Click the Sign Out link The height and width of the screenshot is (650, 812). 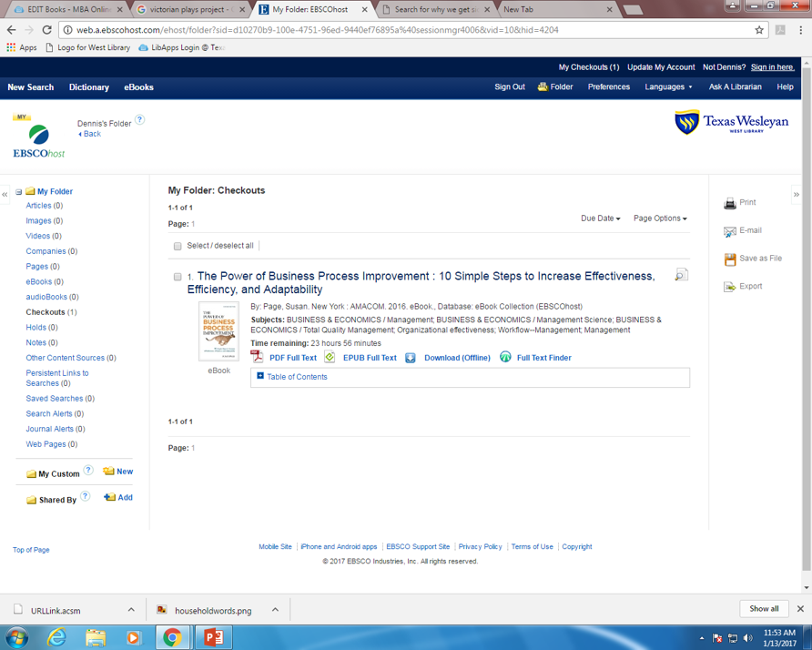510,87
